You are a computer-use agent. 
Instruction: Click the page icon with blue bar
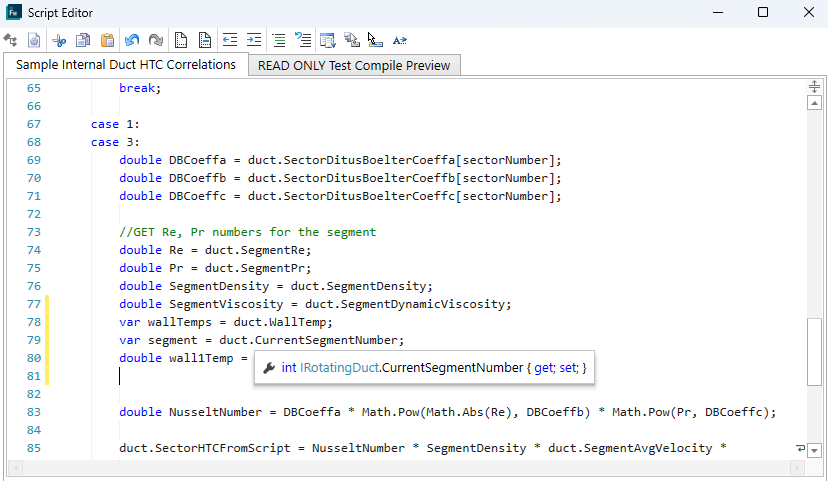click(205, 41)
